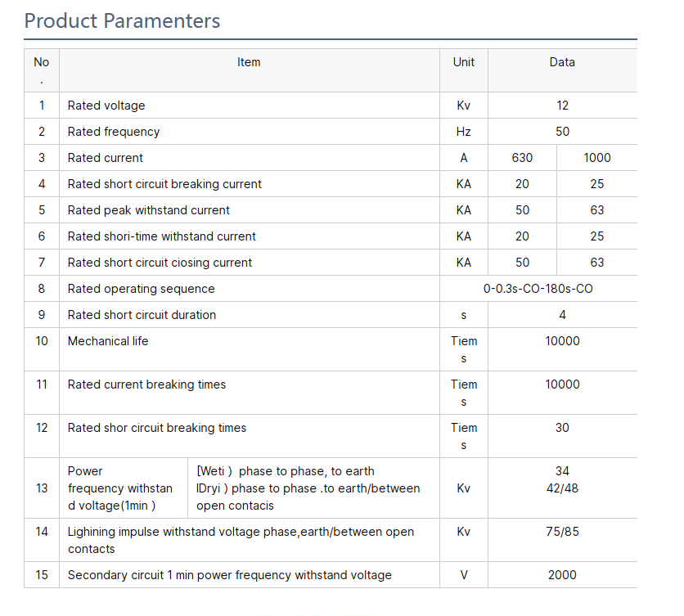Select the Mechanical life cell
Viewport: 684px width, 616px height.
[x=108, y=341]
